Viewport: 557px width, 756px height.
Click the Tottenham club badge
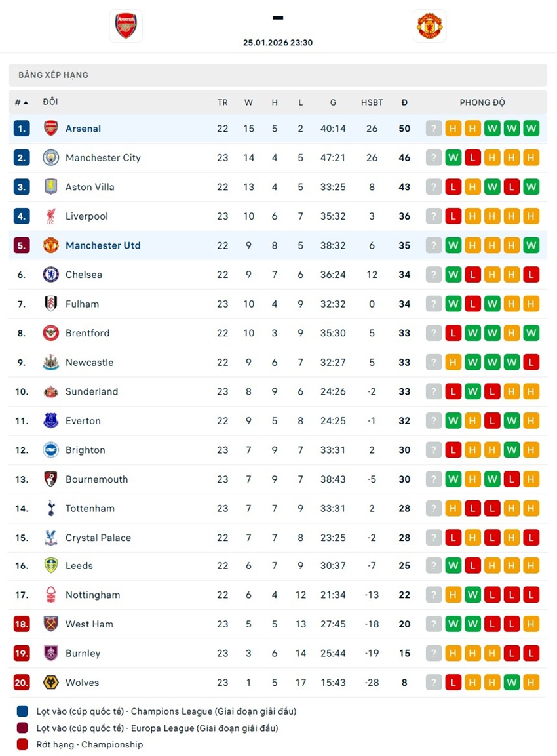tap(50, 508)
